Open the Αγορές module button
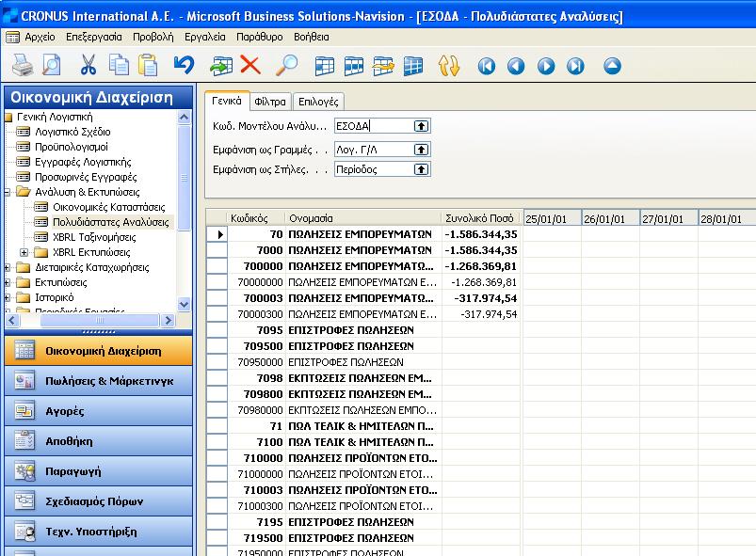This screenshot has height=556, width=756. (98, 411)
